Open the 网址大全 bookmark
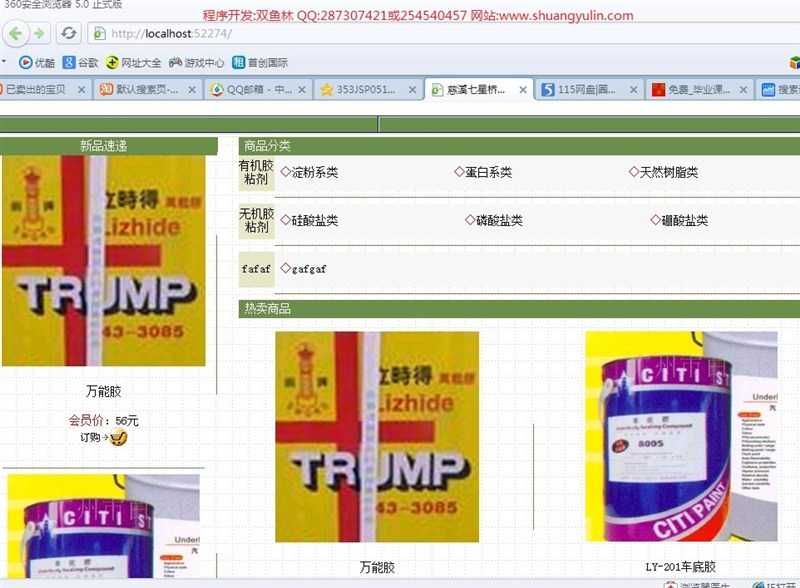Image resolution: width=800 pixels, height=588 pixels. click(x=133, y=62)
